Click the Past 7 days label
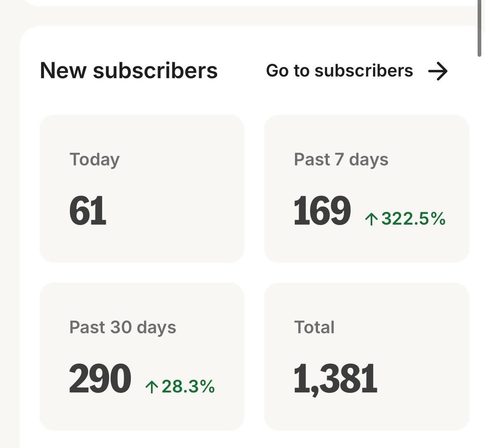The image size is (485, 448). click(341, 159)
